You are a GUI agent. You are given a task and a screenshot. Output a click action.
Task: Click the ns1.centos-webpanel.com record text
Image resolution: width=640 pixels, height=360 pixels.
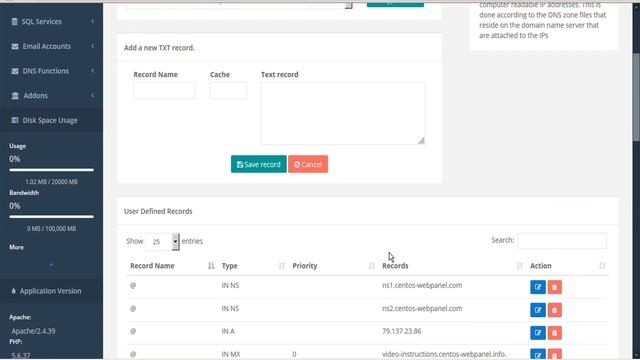(422, 286)
